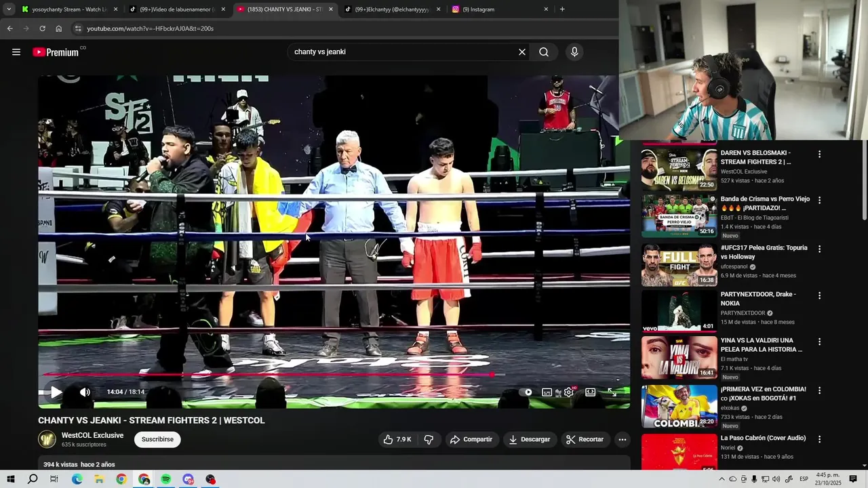Open options menu for YINA VS LA VALDIRI
The height and width of the screenshot is (488, 868).
[x=819, y=342]
